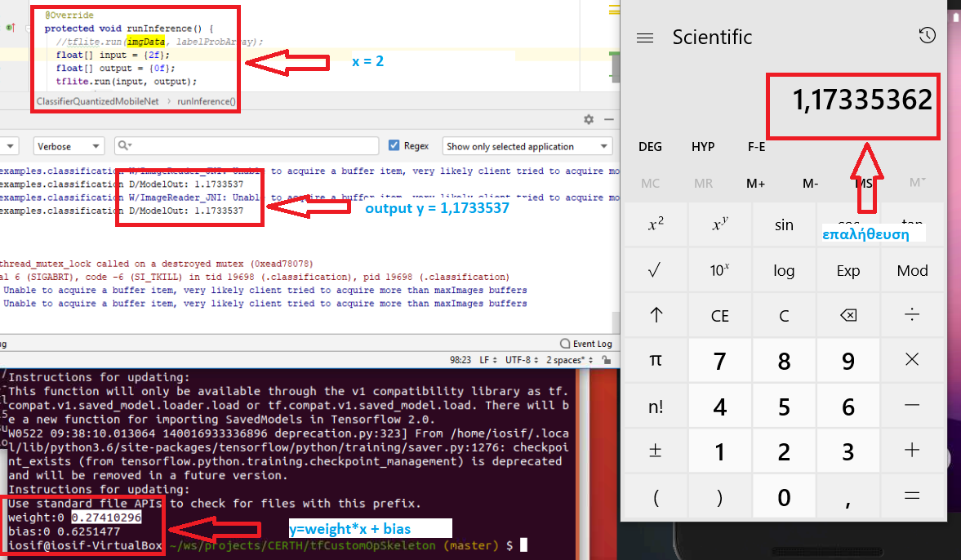Toggle HYP hyperbolic functions
961x560 pixels.
tap(703, 147)
